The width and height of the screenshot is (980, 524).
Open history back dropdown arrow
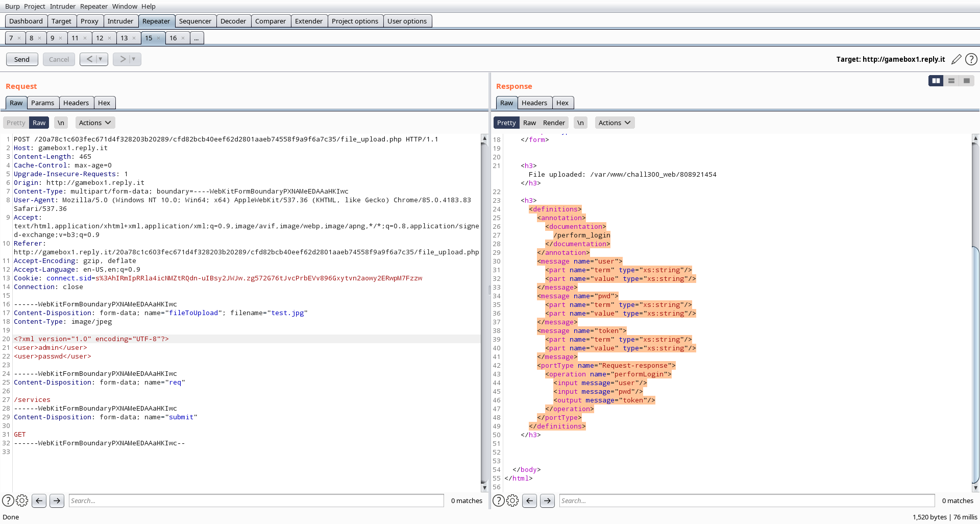101,59
